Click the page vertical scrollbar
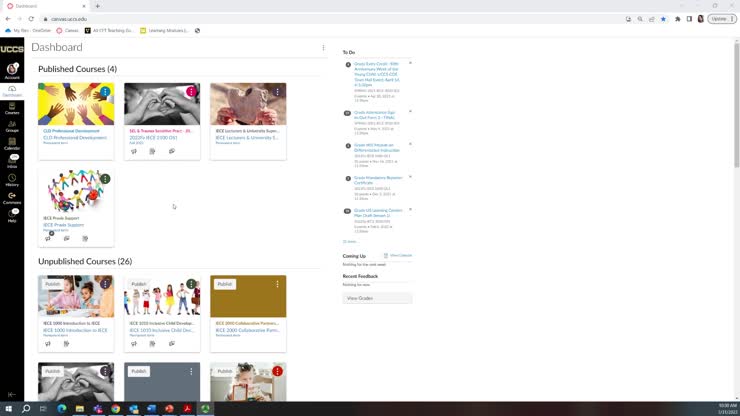 point(736,104)
